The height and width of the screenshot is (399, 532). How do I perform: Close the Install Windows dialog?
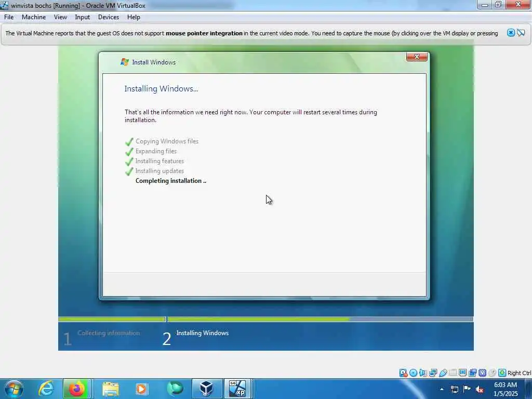click(417, 57)
